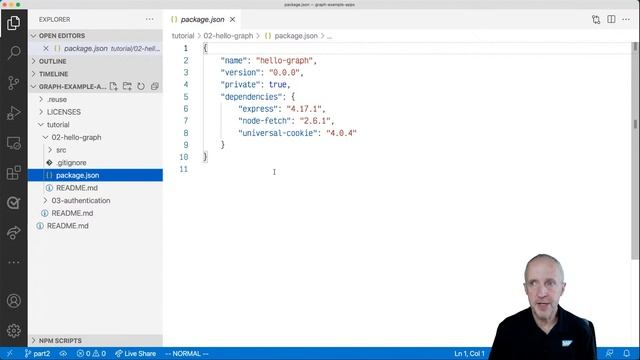Viewport: 640px width, 360px height.
Task: Expand the src folder
Action: 96,150
